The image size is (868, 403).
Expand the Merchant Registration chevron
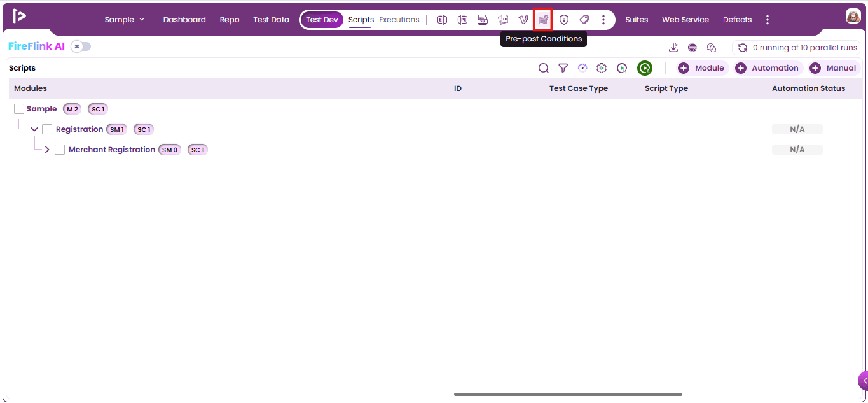(x=47, y=150)
